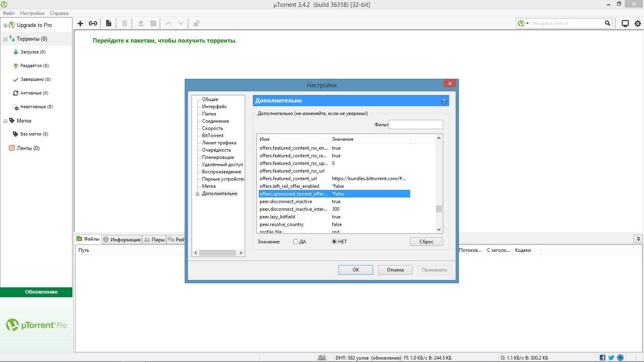644x362 pixels.
Task: Click the Обновление green button
Action: (36, 292)
